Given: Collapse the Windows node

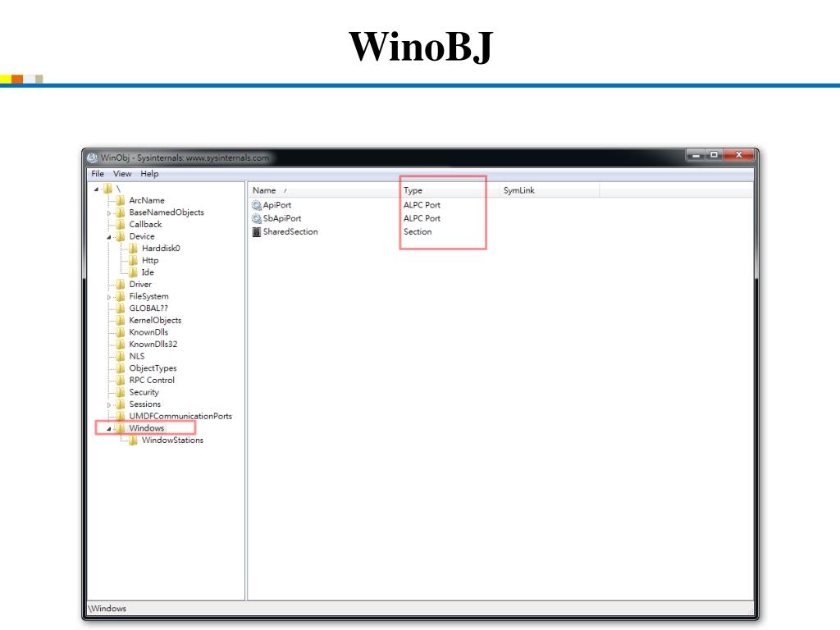Looking at the screenshot, I should tap(109, 428).
